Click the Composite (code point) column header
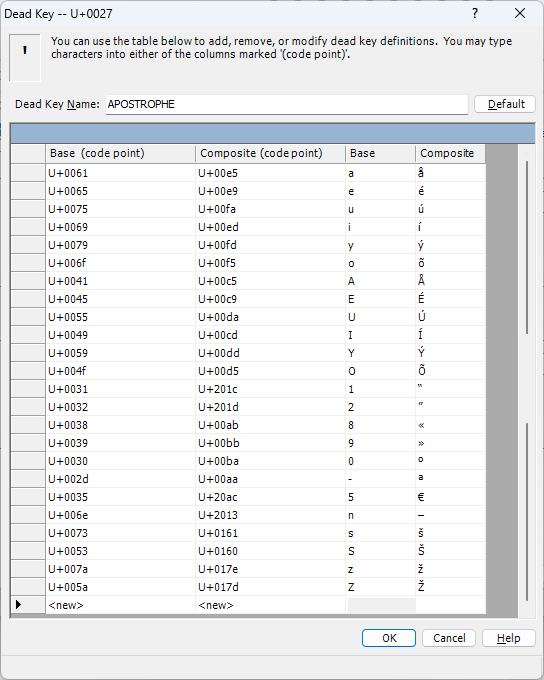Viewport: 544px width, 680px height. coord(270,154)
